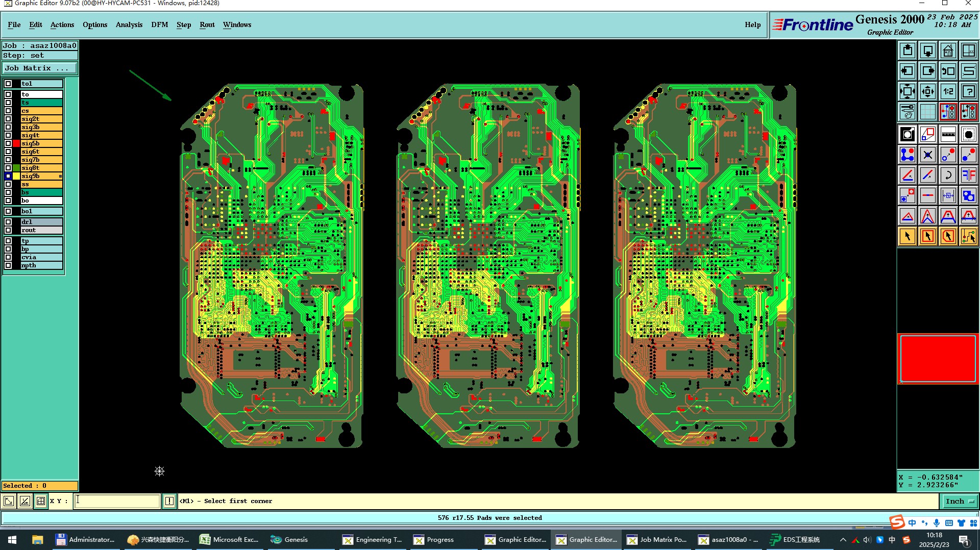Select the net selection arrow tool
Viewport: 980px width, 550px height.
click(968, 236)
